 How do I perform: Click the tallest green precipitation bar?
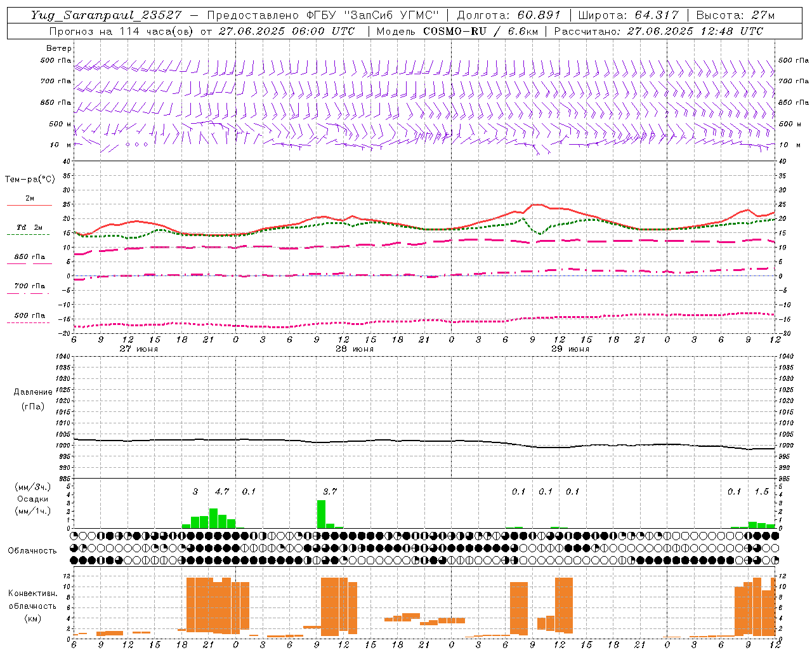coord(321,514)
